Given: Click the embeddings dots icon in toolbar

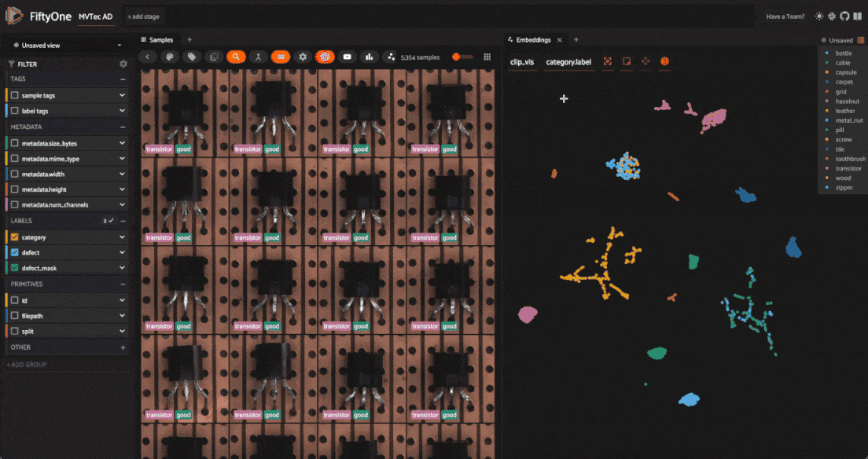Looking at the screenshot, I should coord(391,57).
